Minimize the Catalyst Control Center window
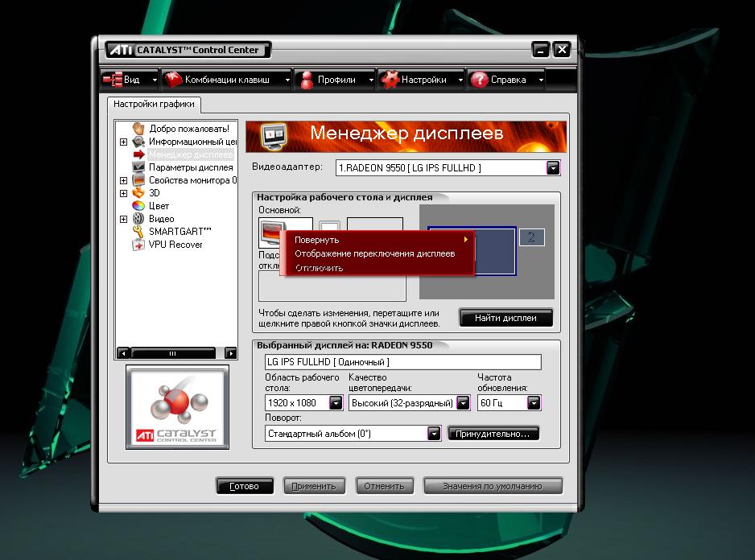Viewport: 755px width, 560px height. 540,50
